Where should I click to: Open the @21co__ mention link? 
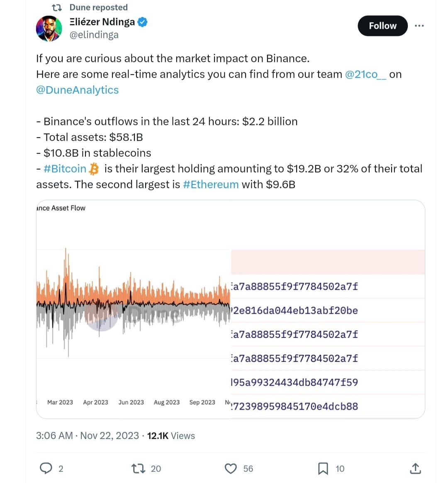pos(365,74)
